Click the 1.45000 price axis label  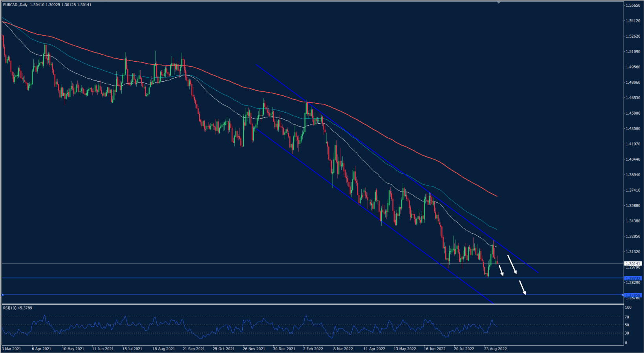point(633,113)
